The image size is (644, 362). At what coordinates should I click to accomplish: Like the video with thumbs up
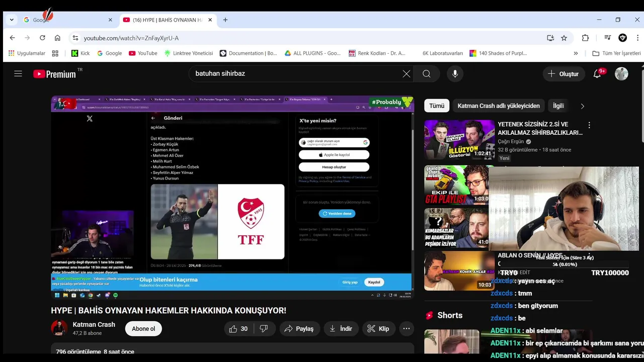[238, 329]
